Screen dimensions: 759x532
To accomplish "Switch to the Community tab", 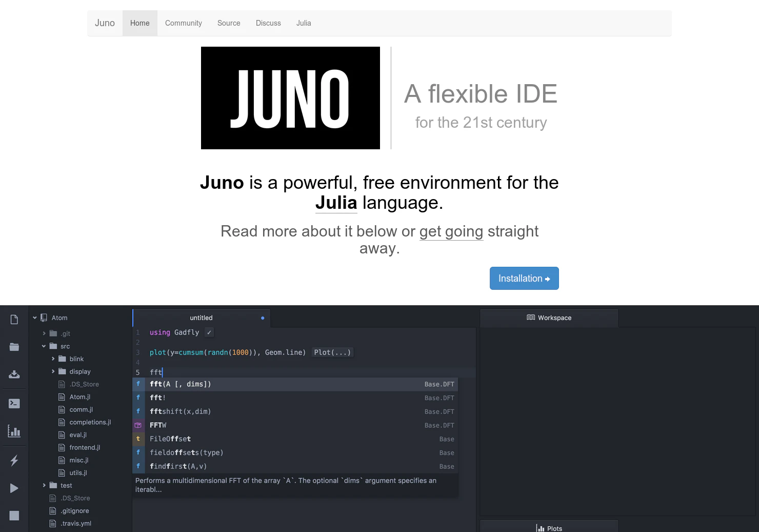I will (183, 23).
